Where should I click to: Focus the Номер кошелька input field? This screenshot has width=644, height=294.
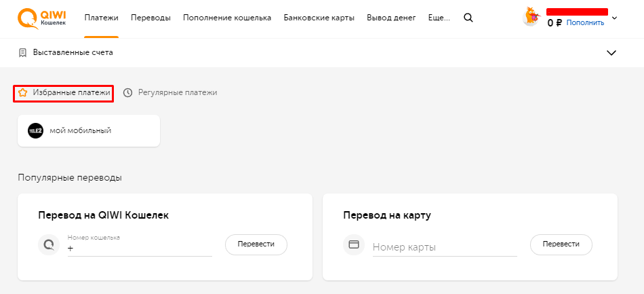(140, 245)
